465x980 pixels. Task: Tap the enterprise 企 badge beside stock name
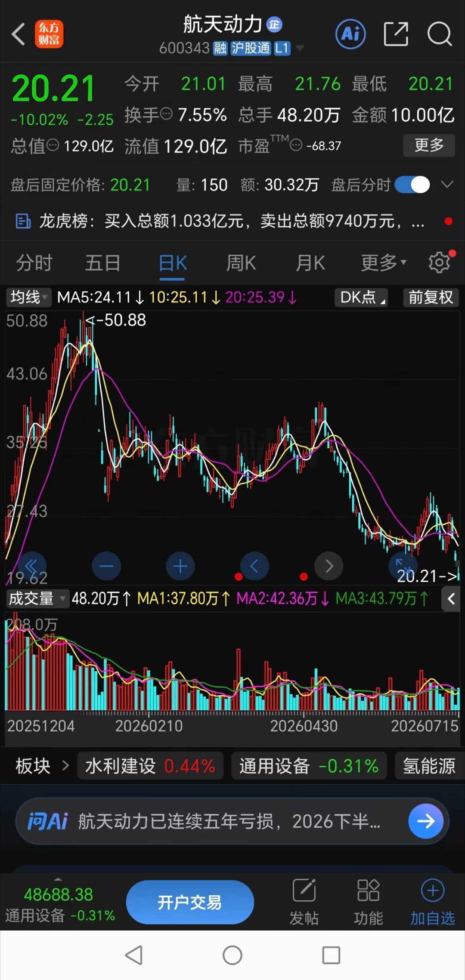pyautogui.click(x=274, y=25)
